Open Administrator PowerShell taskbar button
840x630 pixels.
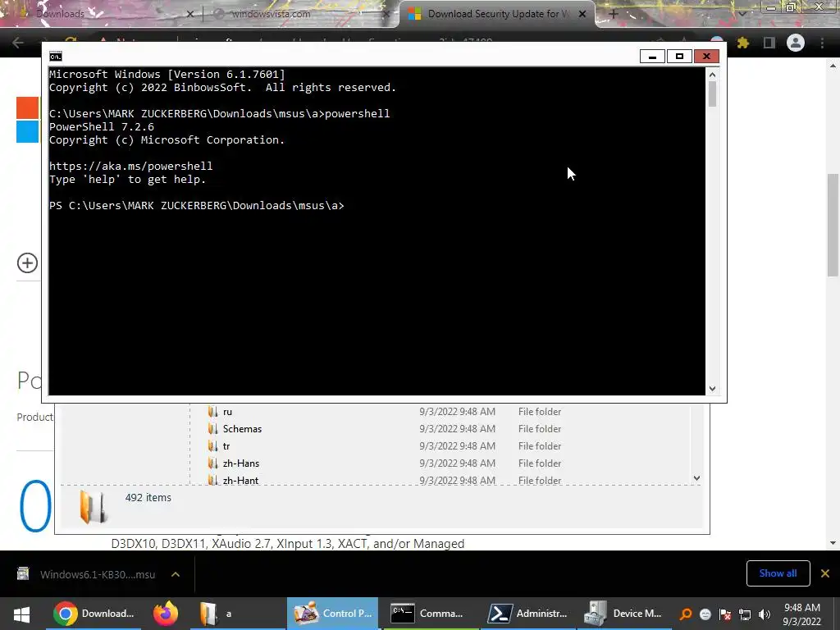click(x=527, y=614)
